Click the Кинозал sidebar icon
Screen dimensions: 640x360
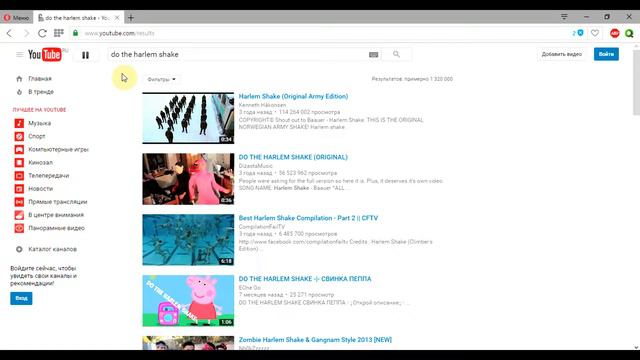19,162
